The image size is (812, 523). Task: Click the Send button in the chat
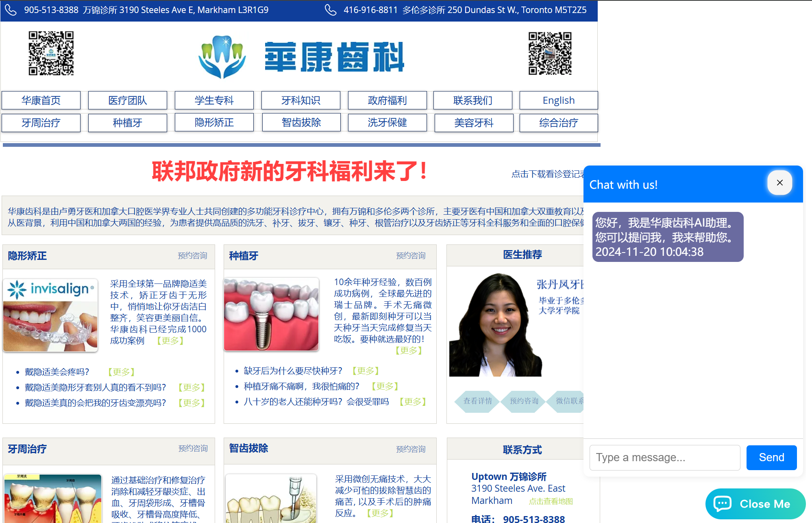coord(771,458)
